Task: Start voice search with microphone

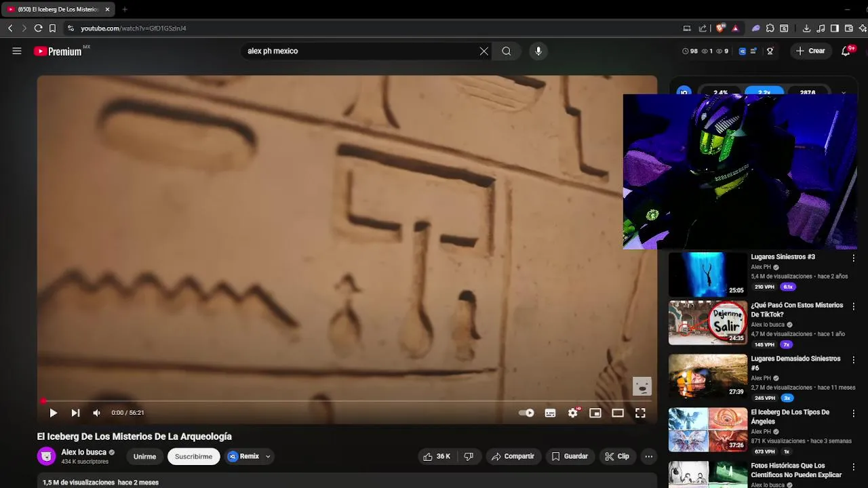Action: (538, 51)
